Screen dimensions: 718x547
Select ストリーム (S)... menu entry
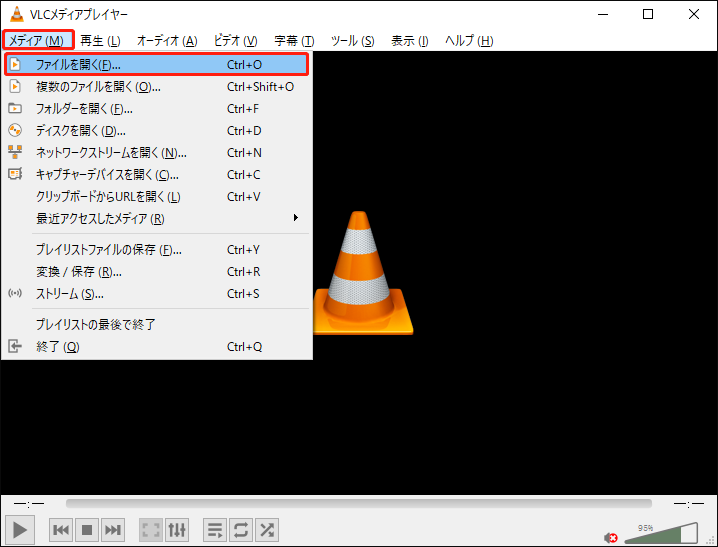(x=157, y=293)
